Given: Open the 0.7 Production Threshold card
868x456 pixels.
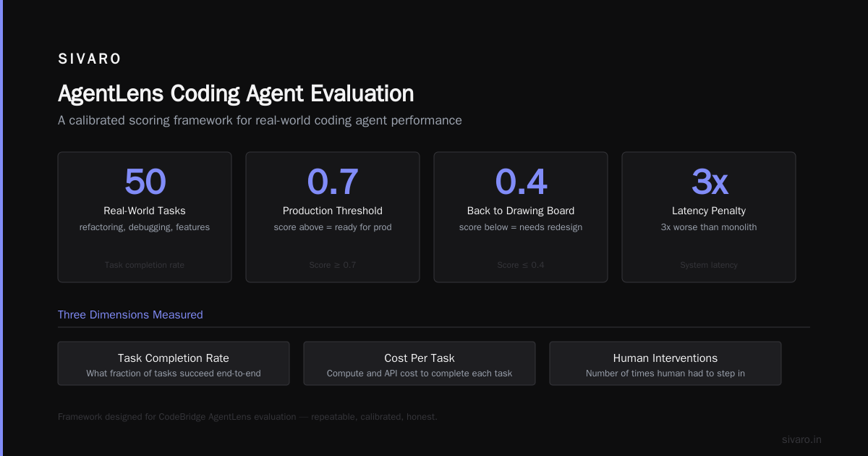Looking at the screenshot, I should 333,217.
